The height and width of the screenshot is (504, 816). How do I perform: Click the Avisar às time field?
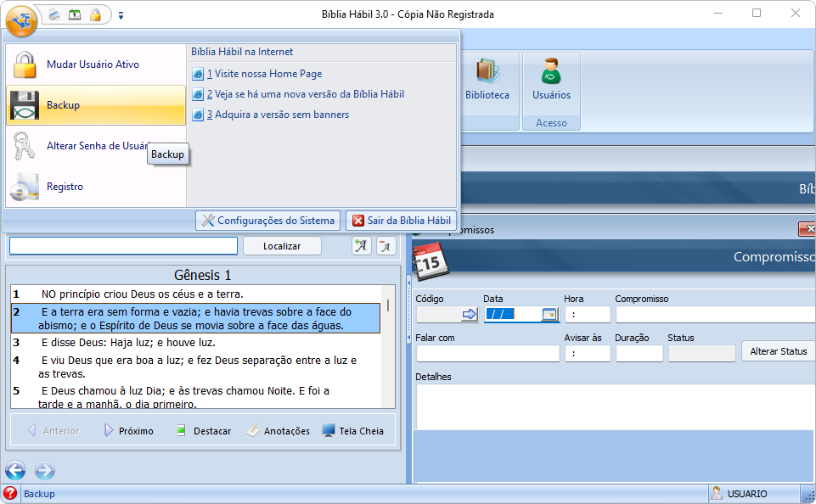pyautogui.click(x=588, y=353)
